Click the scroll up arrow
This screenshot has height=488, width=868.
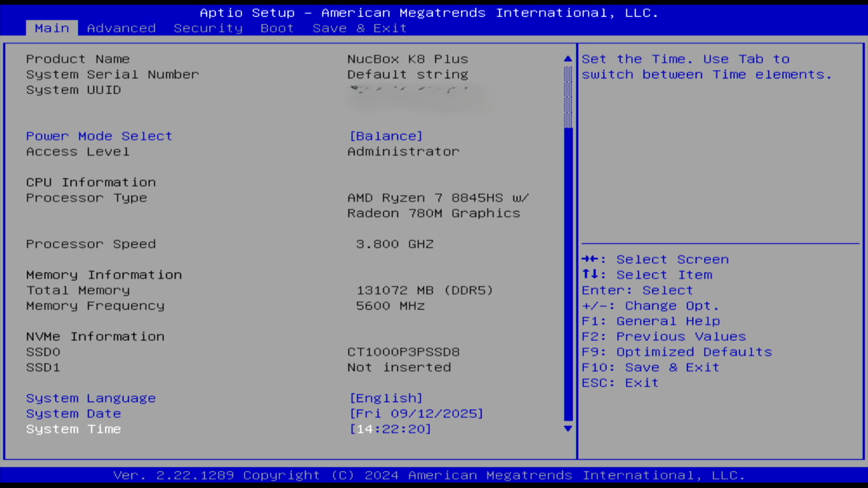point(568,59)
